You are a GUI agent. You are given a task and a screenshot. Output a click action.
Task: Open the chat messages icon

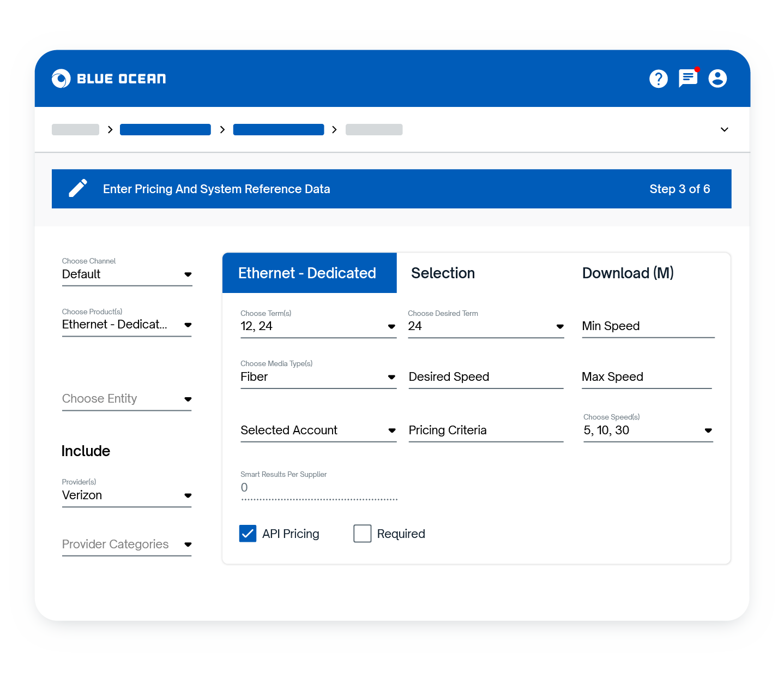(x=687, y=79)
